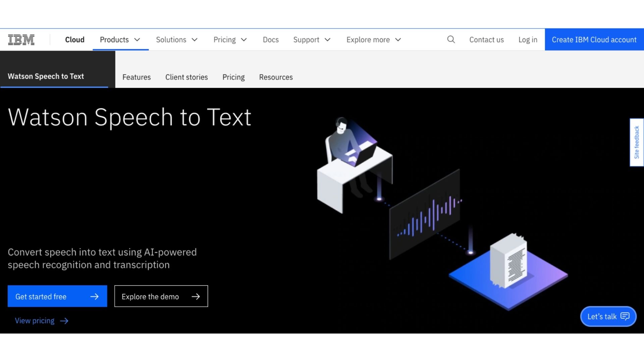Screen dimensions: 644x362
Task: Open the Resources tab
Action: pyautogui.click(x=276, y=77)
